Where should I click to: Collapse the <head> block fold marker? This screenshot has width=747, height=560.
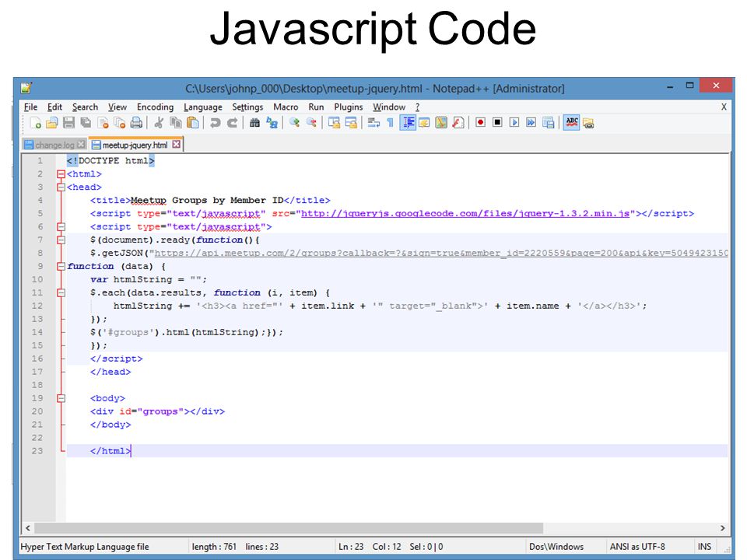61,187
